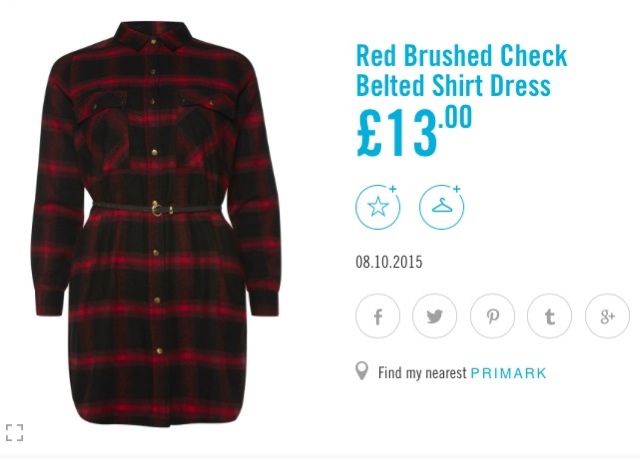
Task: Open fullscreen view of product image
Action: coord(14,432)
